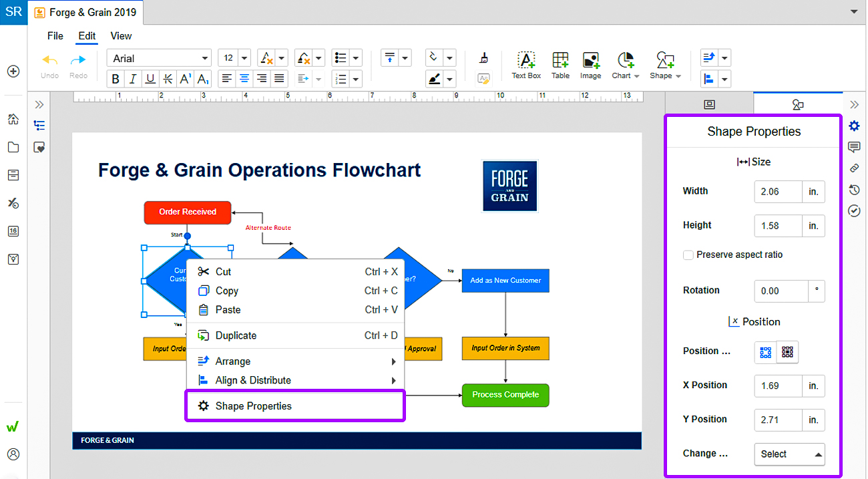Apply strikethrough formatting
This screenshot has height=479, width=868.
pos(168,79)
